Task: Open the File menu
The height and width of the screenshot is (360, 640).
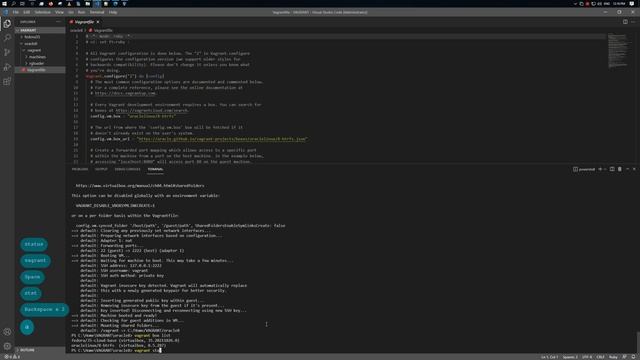Action: click(16, 12)
